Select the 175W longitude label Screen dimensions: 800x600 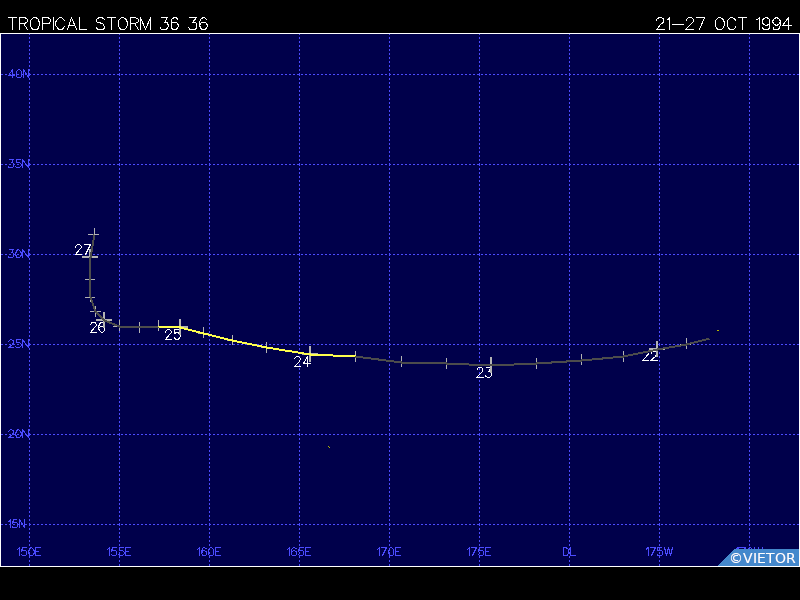tap(658, 552)
